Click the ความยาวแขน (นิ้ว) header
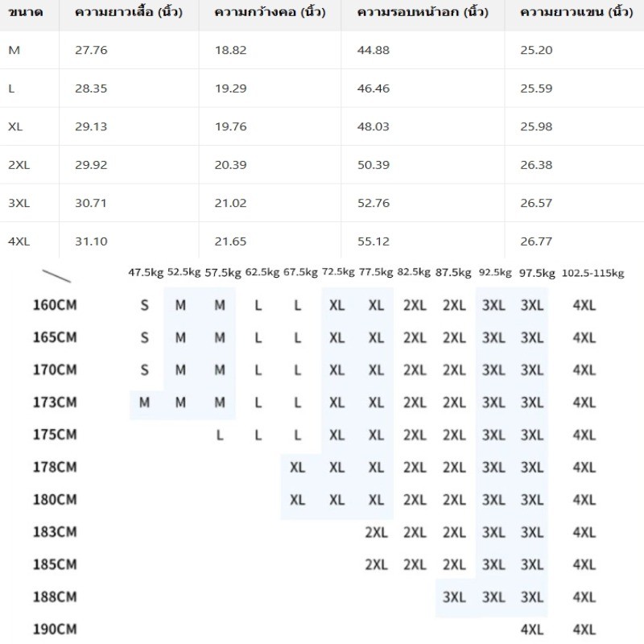644x644 pixels. click(x=576, y=12)
